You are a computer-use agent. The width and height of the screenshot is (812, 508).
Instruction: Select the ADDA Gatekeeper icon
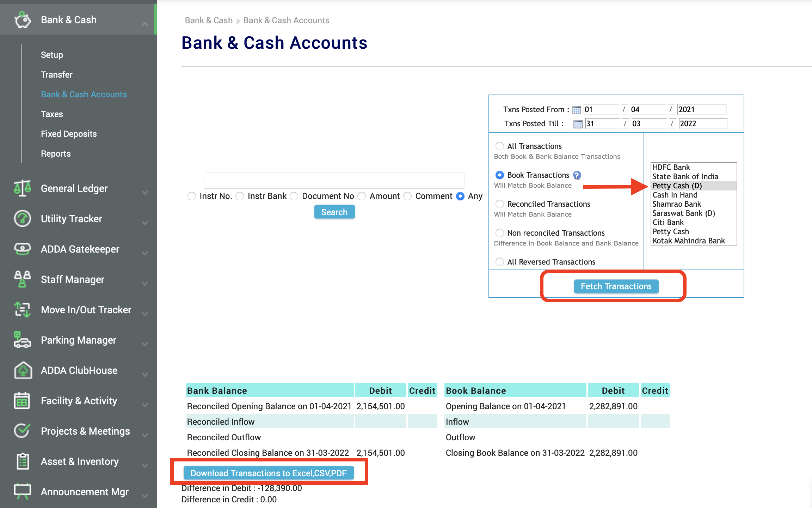click(22, 249)
